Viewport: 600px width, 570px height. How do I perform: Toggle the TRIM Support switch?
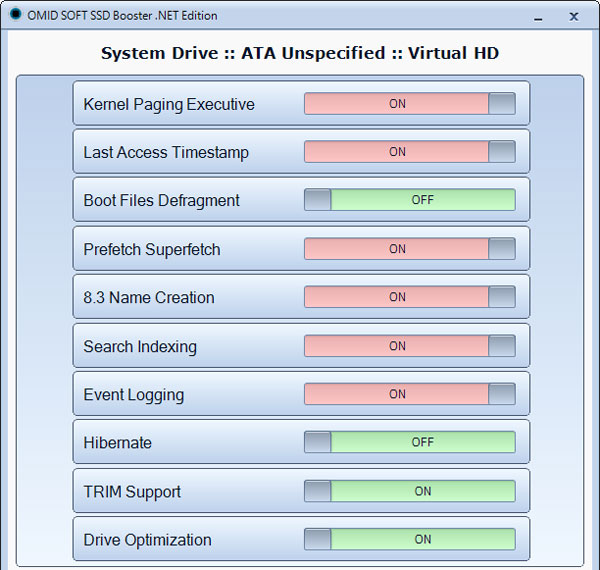point(410,491)
